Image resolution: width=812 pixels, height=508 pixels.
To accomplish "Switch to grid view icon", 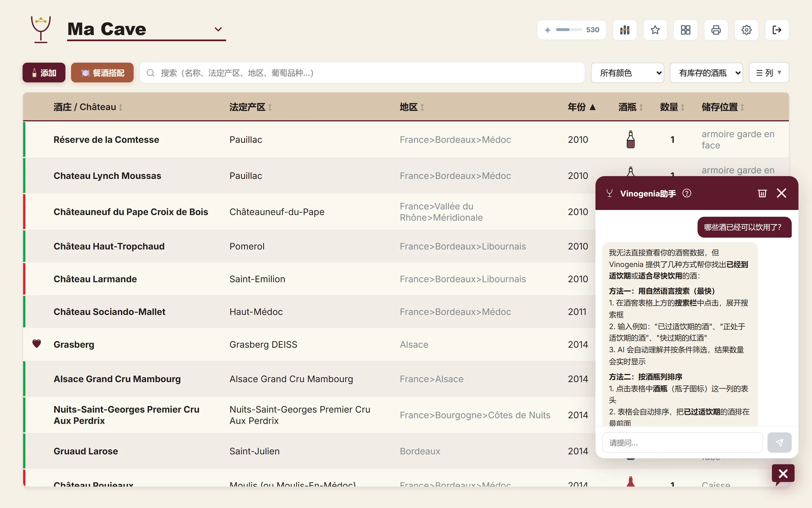I will point(685,30).
